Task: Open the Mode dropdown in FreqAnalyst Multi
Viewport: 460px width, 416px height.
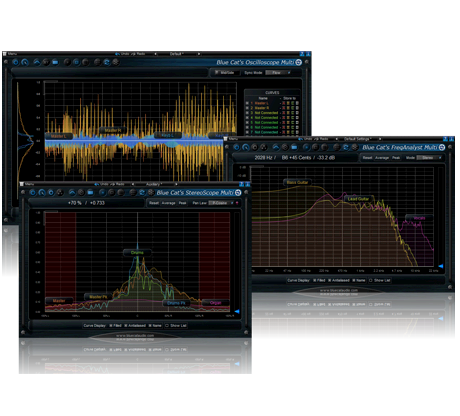Action: coord(429,158)
